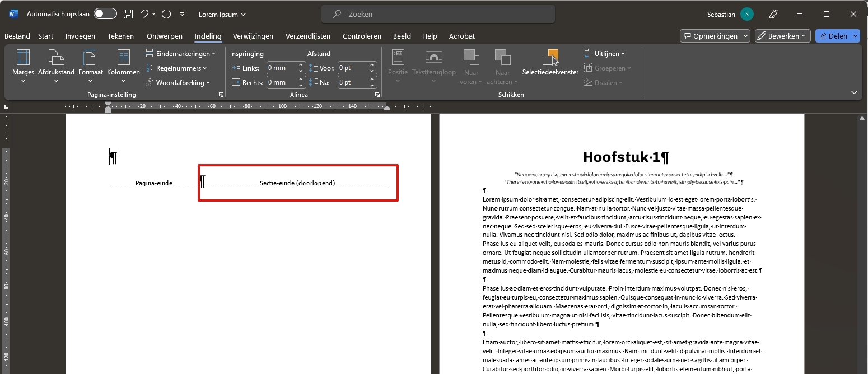Open the Help tab
Screen dimensions: 868x374
point(430,36)
